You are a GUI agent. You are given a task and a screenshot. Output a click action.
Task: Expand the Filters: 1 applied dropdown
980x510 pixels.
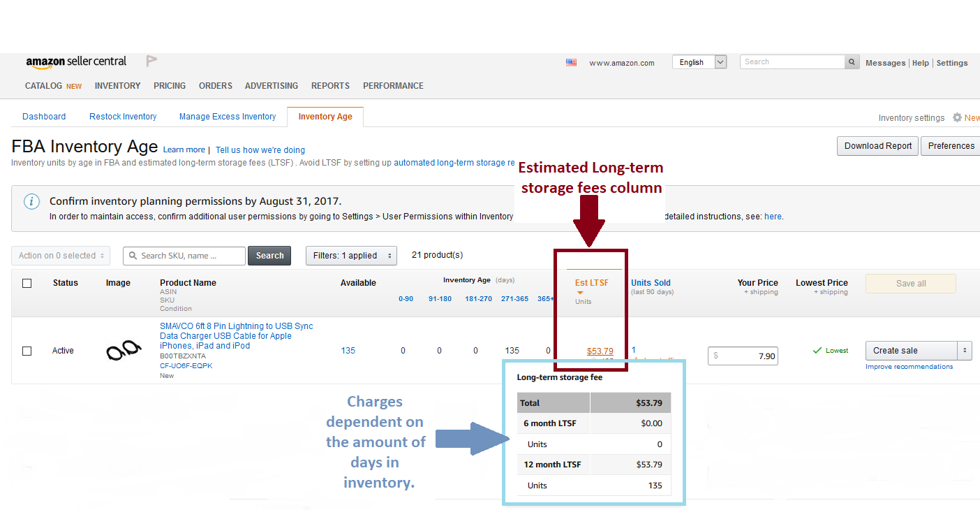[x=351, y=256]
